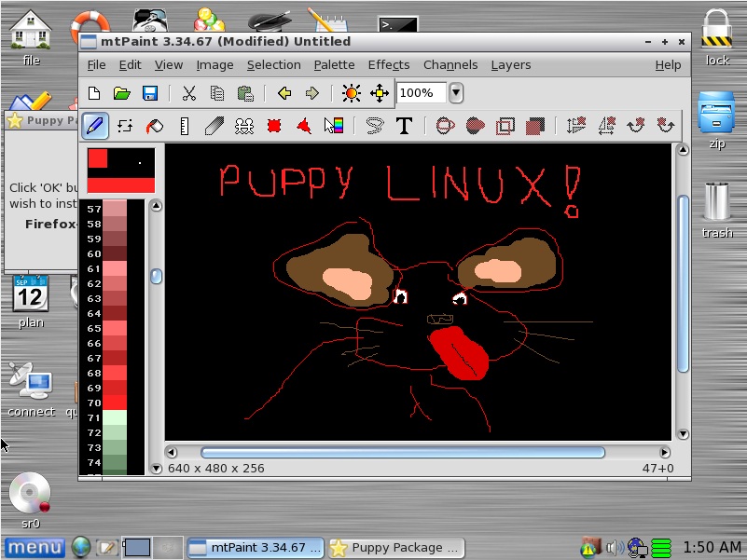Open the Help menu in mtPaint
This screenshot has width=747, height=560.
[x=668, y=65]
